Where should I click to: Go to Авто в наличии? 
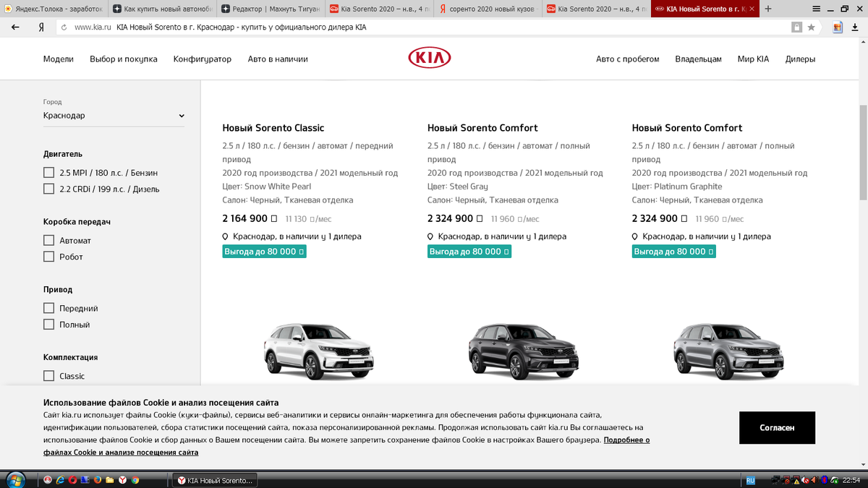pyautogui.click(x=278, y=59)
